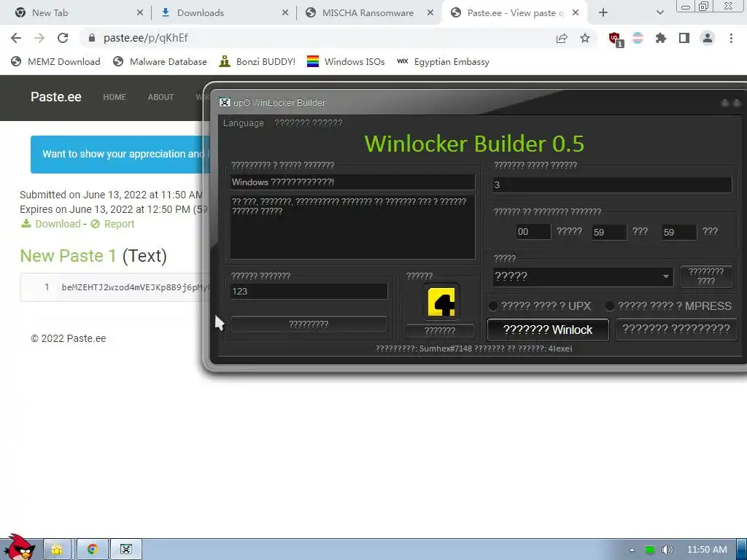This screenshot has width=747, height=560.
Task: Show hidden tray icons arrow
Action: click(x=632, y=550)
